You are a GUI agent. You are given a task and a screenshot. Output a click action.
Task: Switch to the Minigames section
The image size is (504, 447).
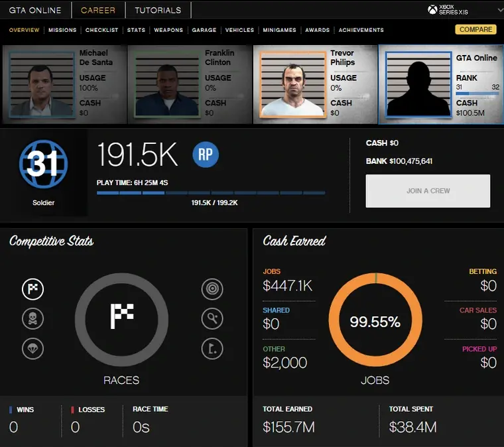click(279, 30)
